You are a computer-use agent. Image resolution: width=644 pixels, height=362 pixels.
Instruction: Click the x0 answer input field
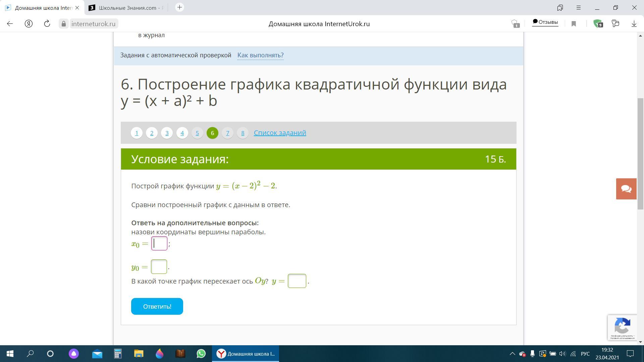click(x=159, y=243)
